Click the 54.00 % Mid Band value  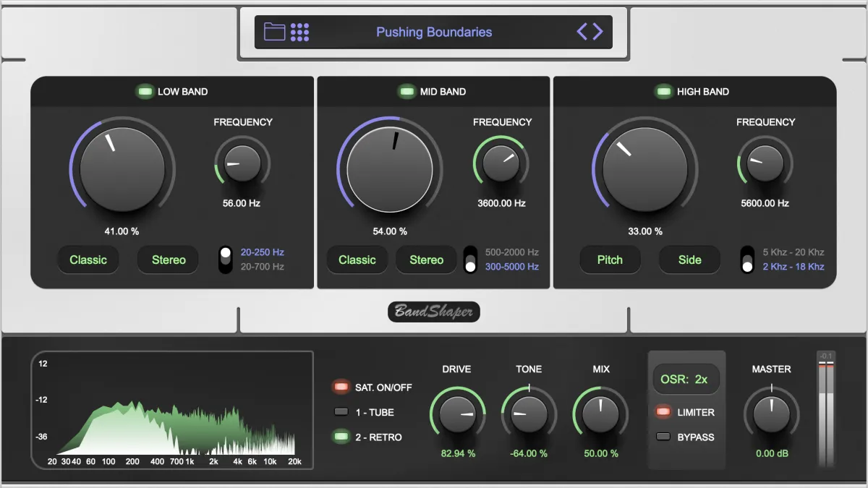390,231
